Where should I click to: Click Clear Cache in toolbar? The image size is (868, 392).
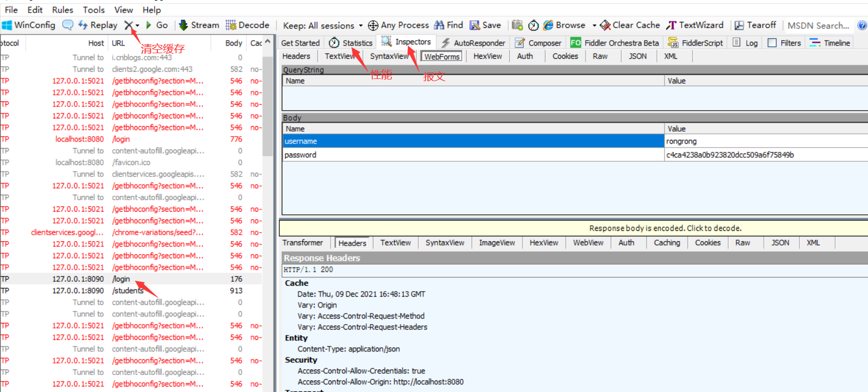pyautogui.click(x=630, y=25)
